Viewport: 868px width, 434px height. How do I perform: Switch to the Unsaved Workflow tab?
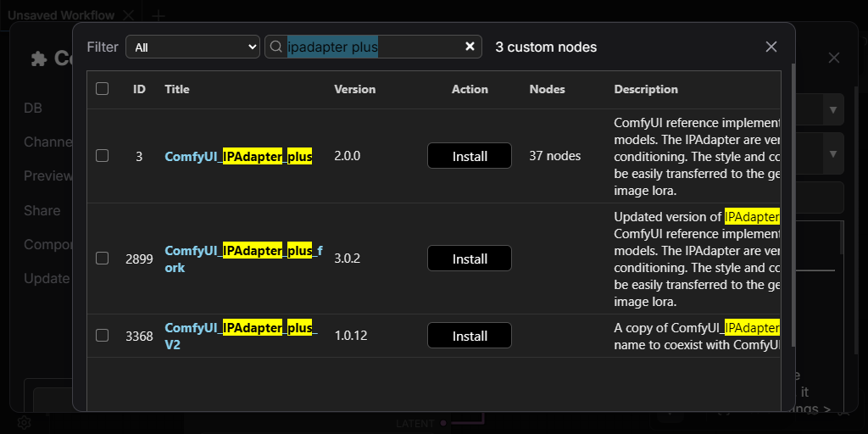61,15
